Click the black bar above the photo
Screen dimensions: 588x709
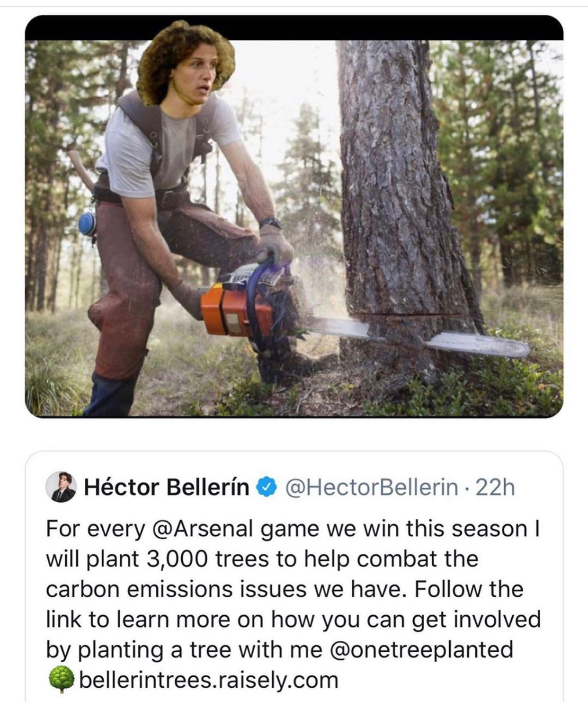point(294,27)
